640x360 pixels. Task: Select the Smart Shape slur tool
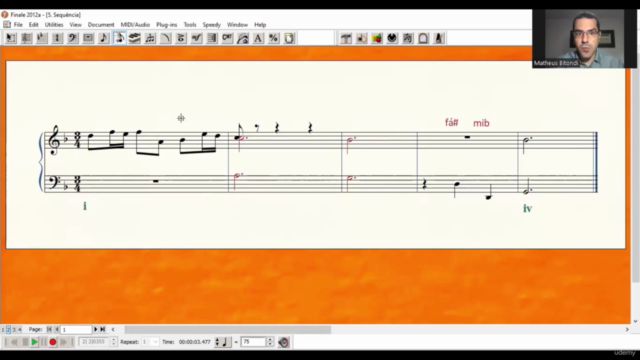(165, 38)
